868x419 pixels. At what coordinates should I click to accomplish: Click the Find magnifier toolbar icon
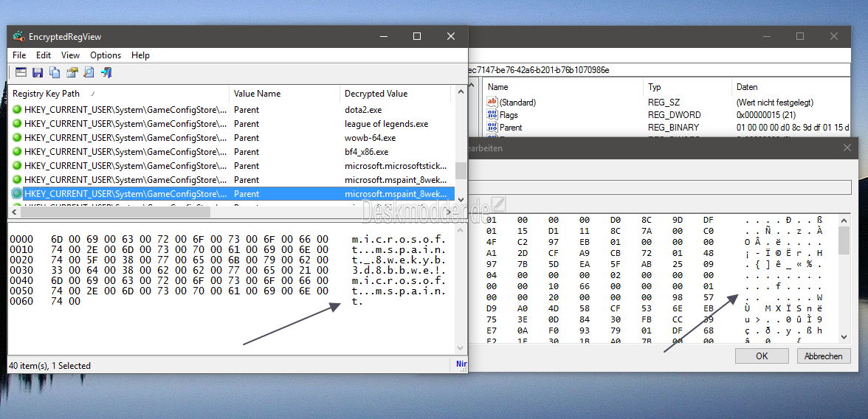point(89,72)
